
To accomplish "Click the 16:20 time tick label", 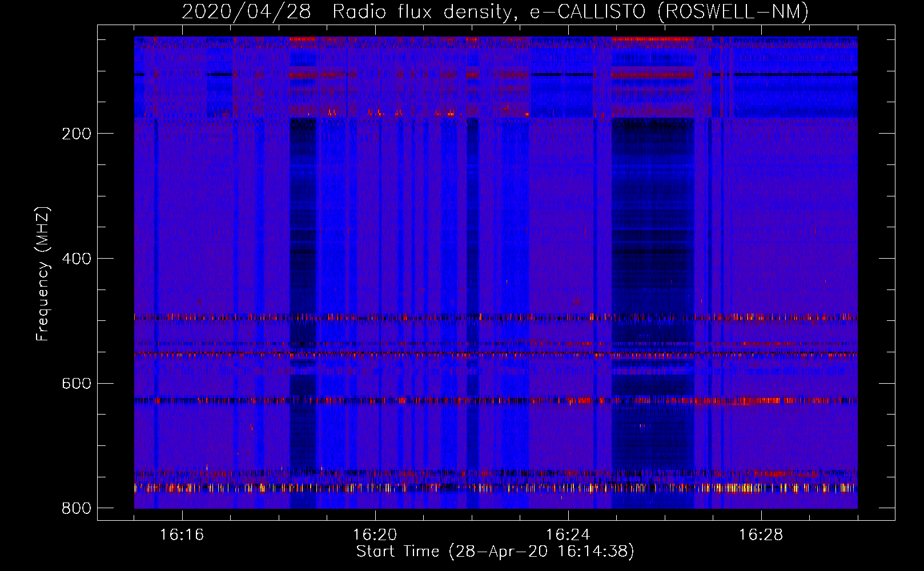I will [x=375, y=535].
